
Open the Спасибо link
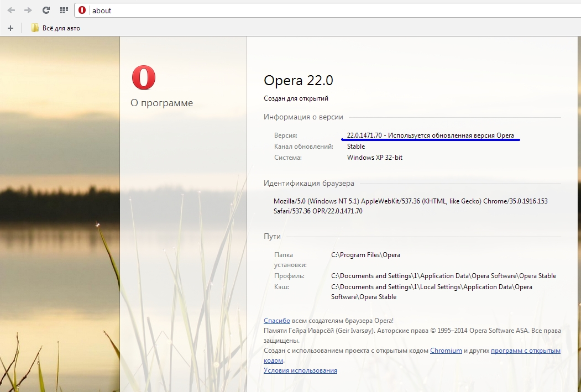277,321
